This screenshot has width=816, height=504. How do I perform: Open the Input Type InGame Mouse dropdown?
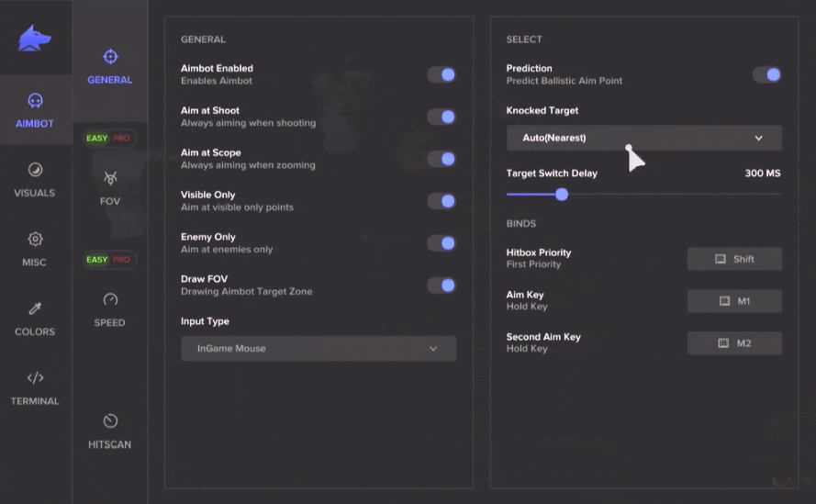coord(319,348)
